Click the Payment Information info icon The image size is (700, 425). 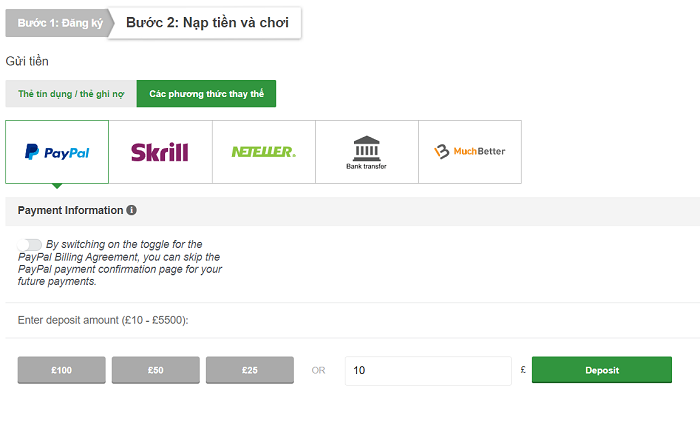pos(132,211)
